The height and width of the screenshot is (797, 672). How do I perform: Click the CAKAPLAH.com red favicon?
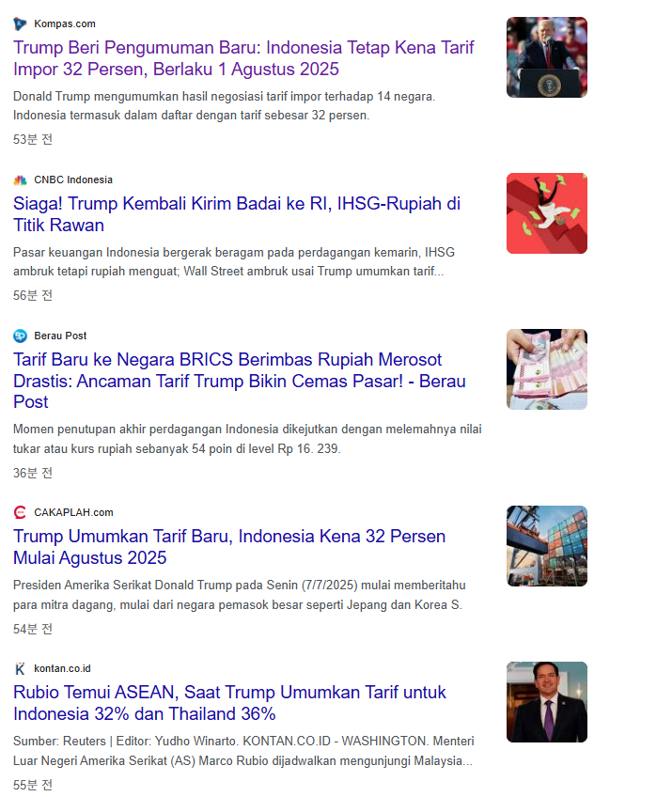tap(21, 512)
